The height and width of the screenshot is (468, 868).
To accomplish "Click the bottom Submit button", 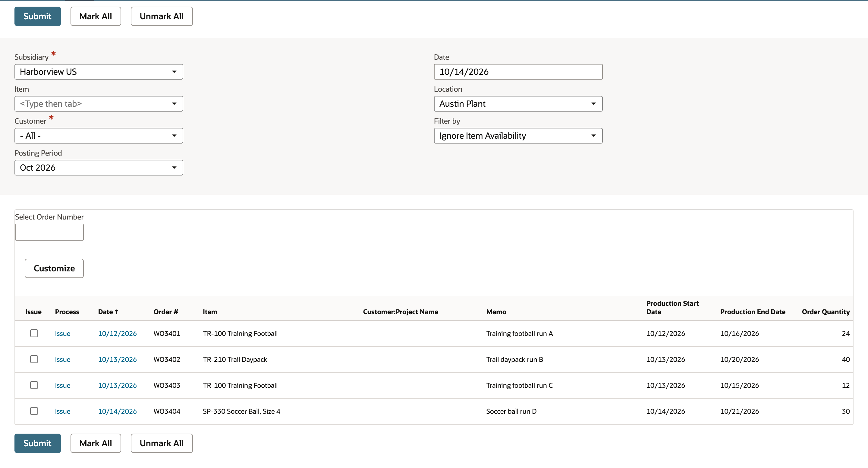I will point(37,443).
